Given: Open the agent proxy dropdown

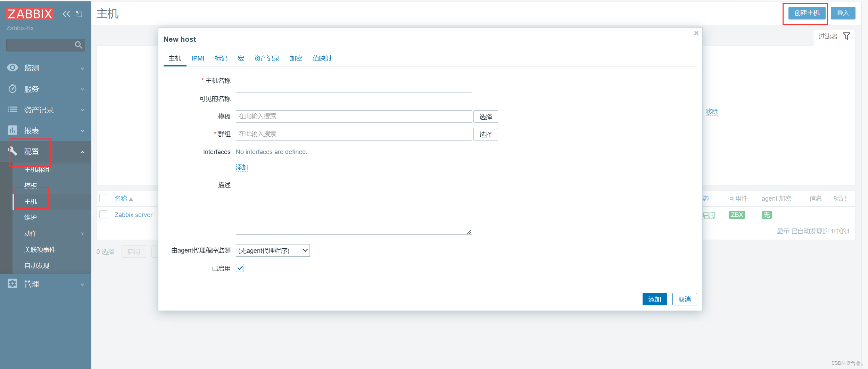Looking at the screenshot, I should [273, 250].
